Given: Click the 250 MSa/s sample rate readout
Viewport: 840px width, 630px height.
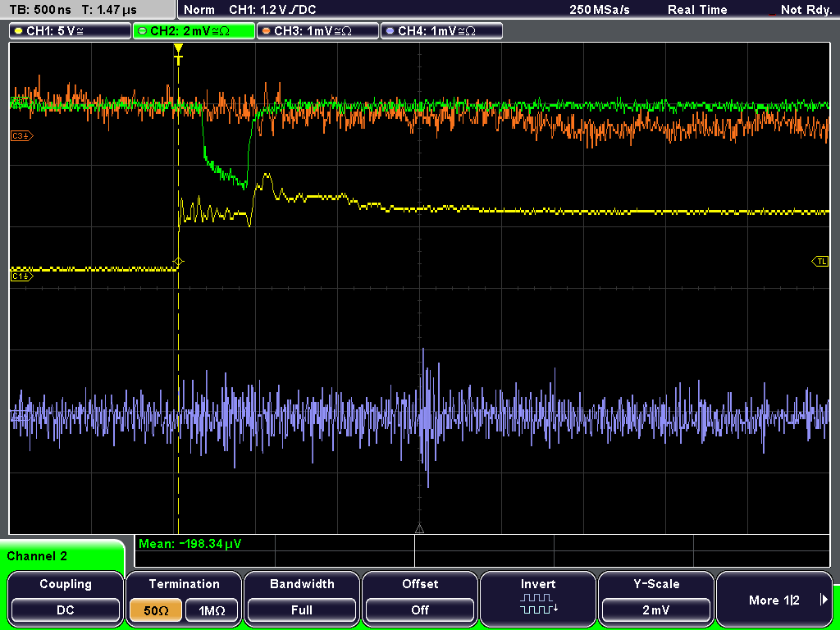Looking at the screenshot, I should pyautogui.click(x=600, y=10).
